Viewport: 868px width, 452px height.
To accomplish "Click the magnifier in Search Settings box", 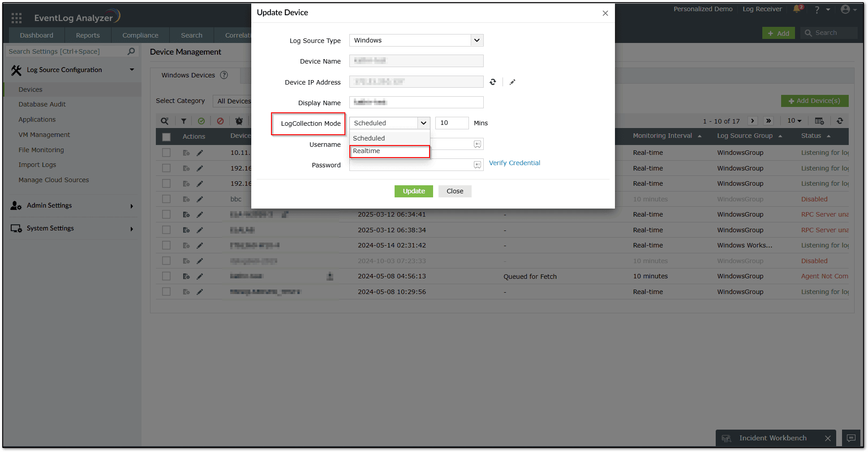I will [x=131, y=51].
